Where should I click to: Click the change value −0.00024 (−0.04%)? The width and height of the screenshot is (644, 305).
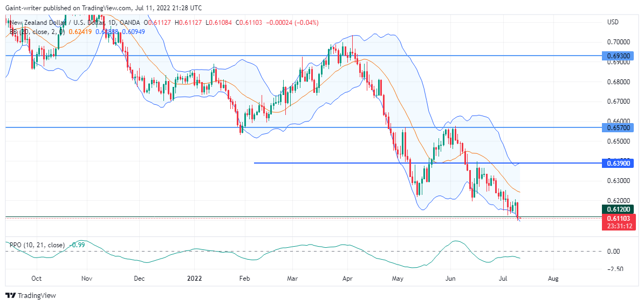click(292, 22)
